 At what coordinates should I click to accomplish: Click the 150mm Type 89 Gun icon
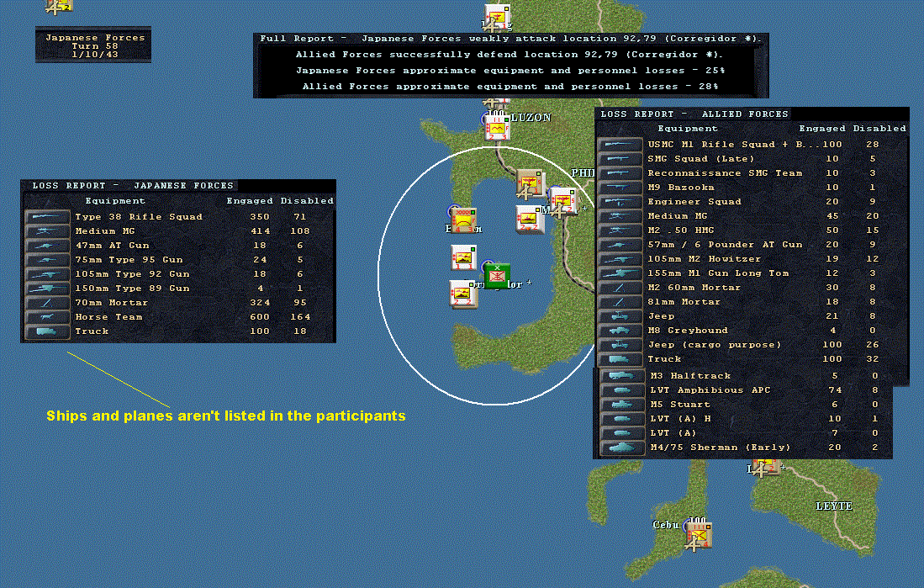point(48,289)
